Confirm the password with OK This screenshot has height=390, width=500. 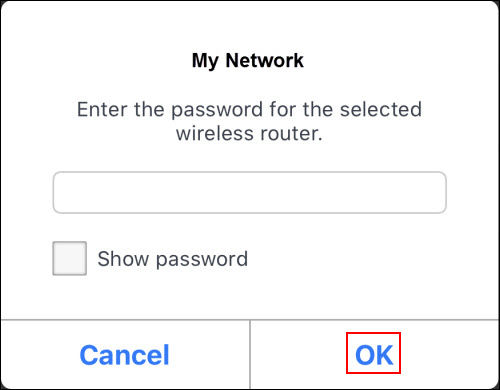(x=373, y=354)
